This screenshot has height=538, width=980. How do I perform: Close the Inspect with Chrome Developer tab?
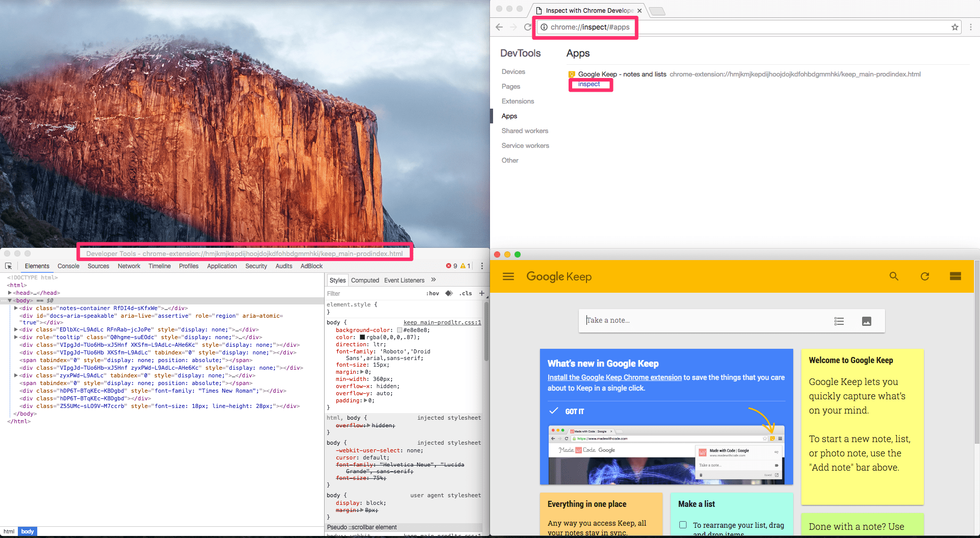coord(640,11)
